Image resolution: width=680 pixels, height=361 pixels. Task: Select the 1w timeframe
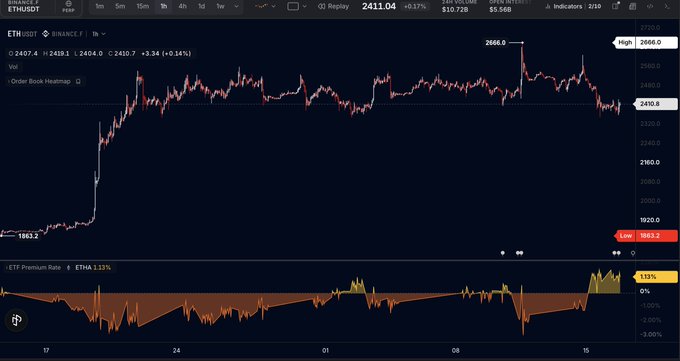tap(220, 7)
